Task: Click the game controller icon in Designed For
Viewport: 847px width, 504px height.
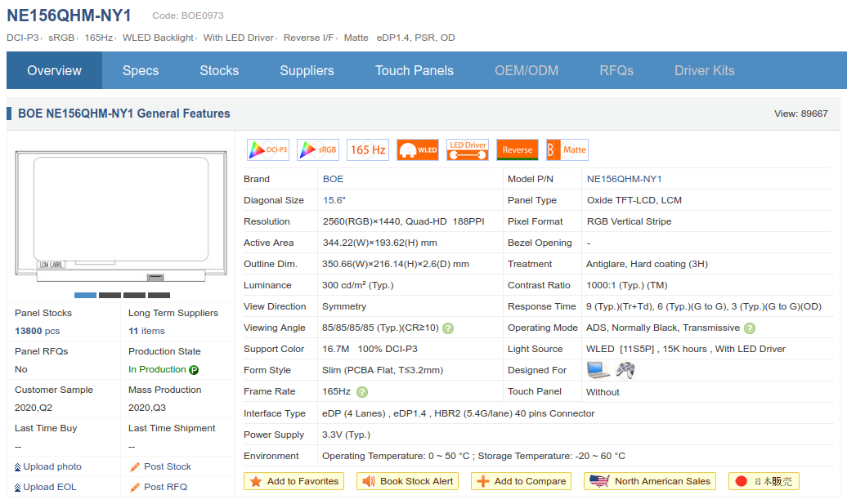Action: [x=625, y=370]
